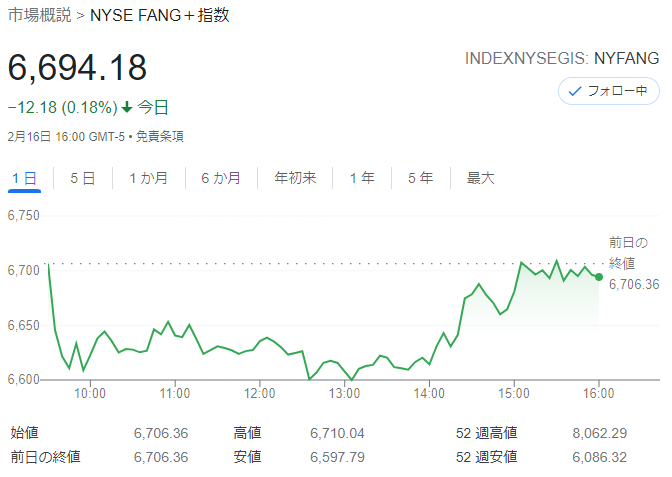Click the 52週高値 value 8,062.29

click(x=600, y=433)
